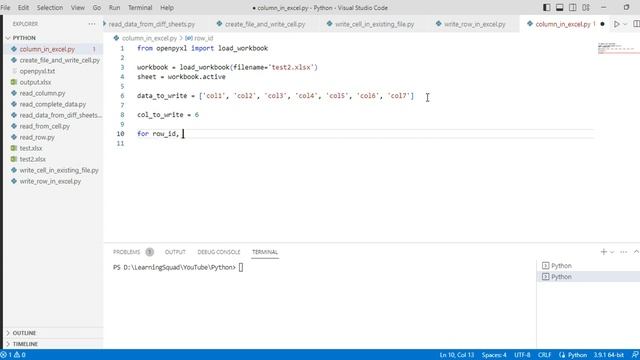
Task: Switch to OUTPUT panel tab
Action: (175, 252)
